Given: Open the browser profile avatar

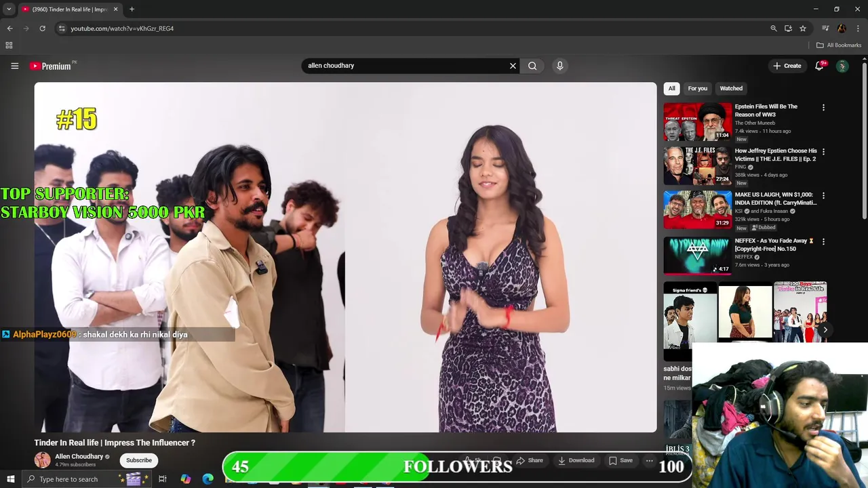Looking at the screenshot, I should [x=842, y=28].
